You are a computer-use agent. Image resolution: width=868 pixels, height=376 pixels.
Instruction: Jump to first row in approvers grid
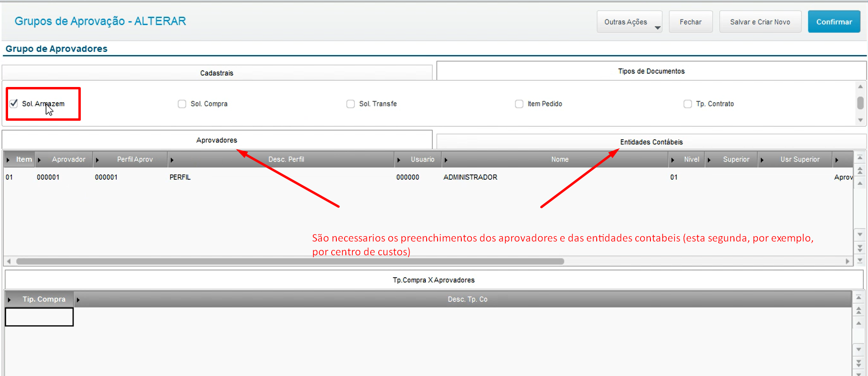860,157
